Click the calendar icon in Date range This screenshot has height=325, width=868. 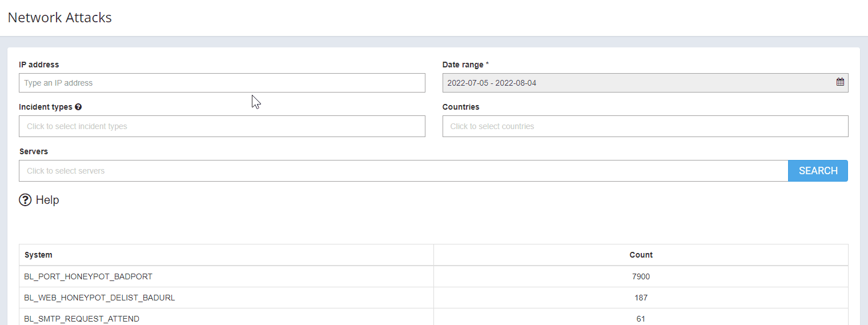840,82
